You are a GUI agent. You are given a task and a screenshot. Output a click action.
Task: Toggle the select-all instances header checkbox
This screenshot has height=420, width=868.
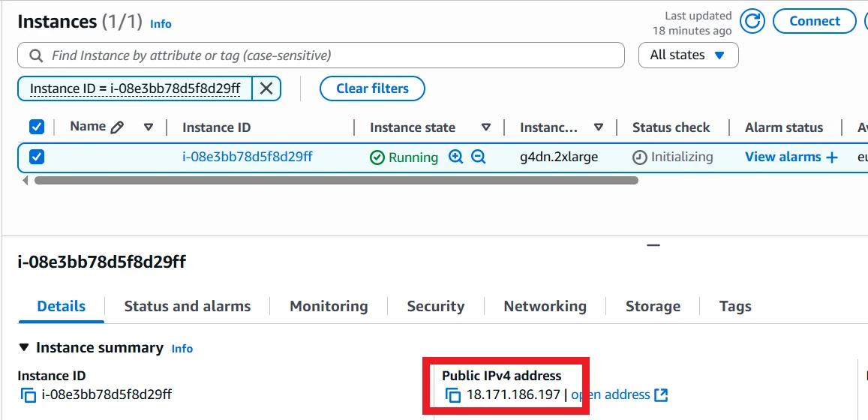(37, 127)
